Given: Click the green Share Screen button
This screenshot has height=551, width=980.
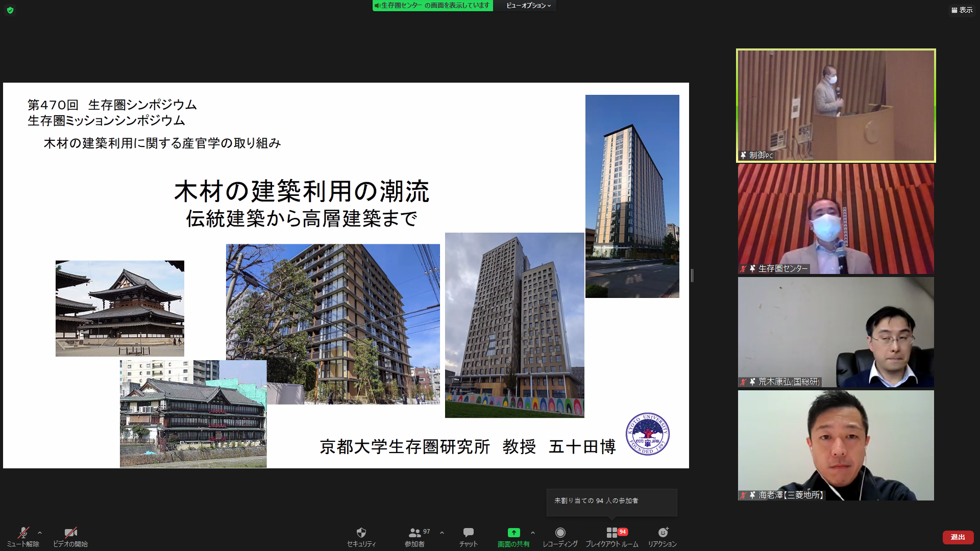Looking at the screenshot, I should (x=513, y=537).
